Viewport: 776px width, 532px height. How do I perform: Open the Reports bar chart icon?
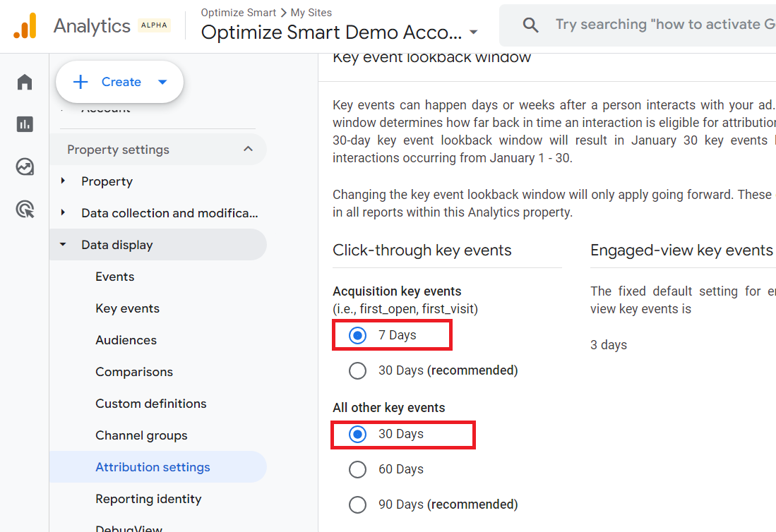(x=25, y=124)
